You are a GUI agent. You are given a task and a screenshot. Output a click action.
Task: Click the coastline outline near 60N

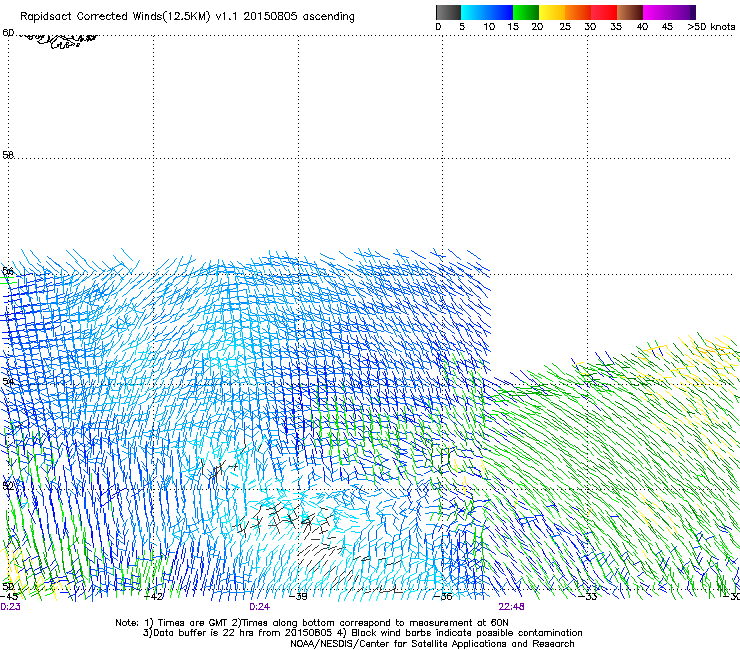coord(59,40)
